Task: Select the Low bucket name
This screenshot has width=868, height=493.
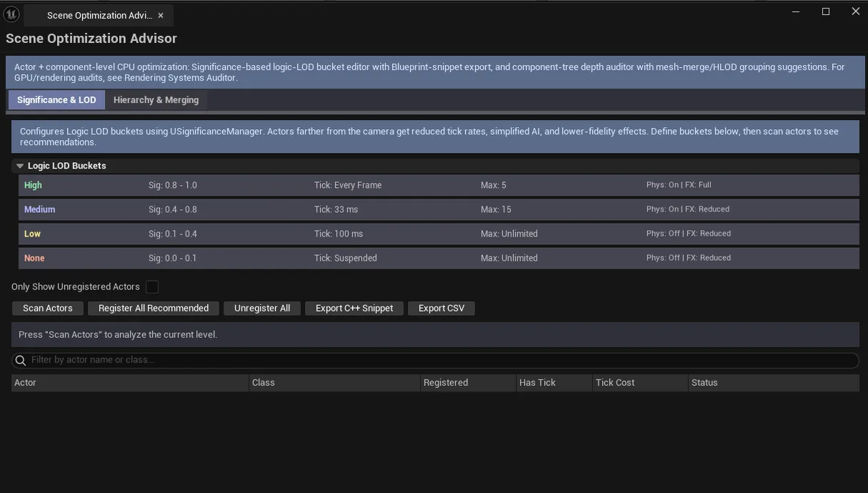Action: (32, 234)
